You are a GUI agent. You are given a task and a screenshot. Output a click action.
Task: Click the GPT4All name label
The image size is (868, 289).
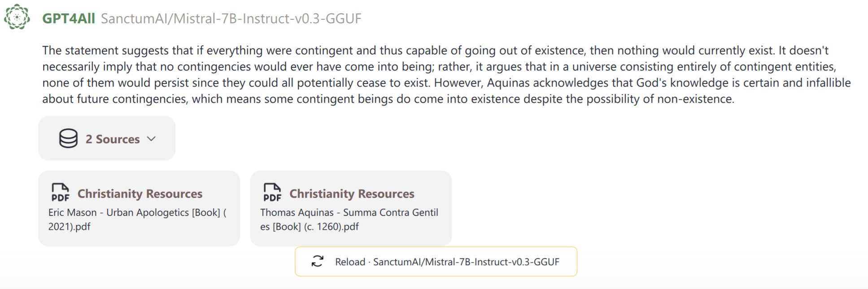coord(68,18)
